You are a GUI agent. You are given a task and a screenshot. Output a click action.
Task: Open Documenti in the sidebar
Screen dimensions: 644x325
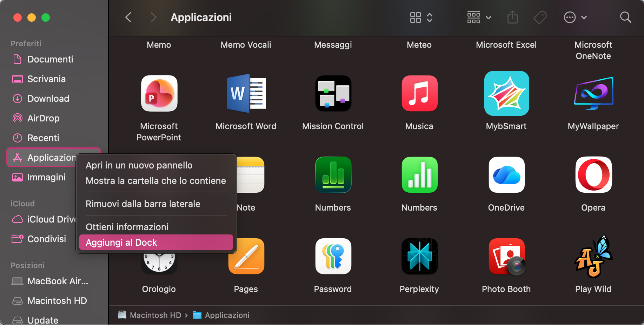pos(54,59)
